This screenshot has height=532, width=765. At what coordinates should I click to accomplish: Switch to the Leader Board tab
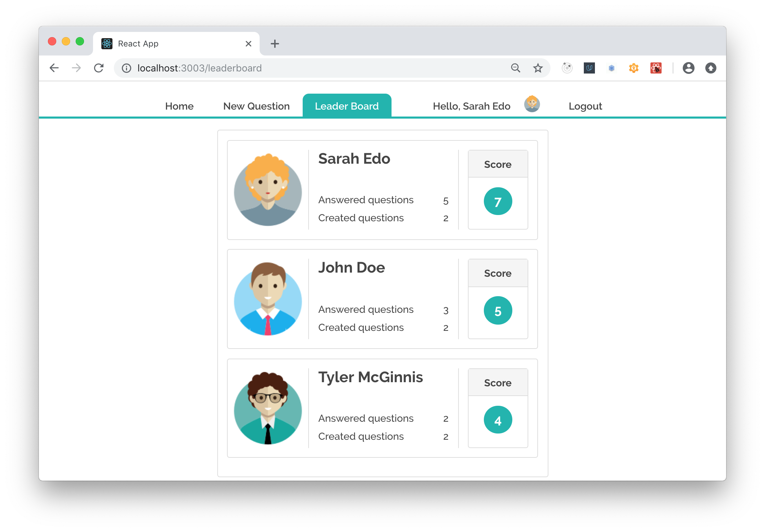347,106
